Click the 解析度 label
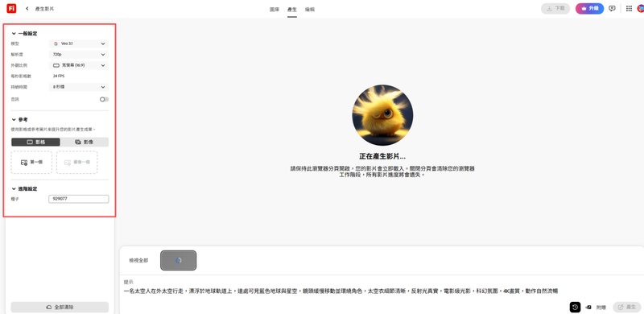The image size is (644, 314). tap(17, 54)
